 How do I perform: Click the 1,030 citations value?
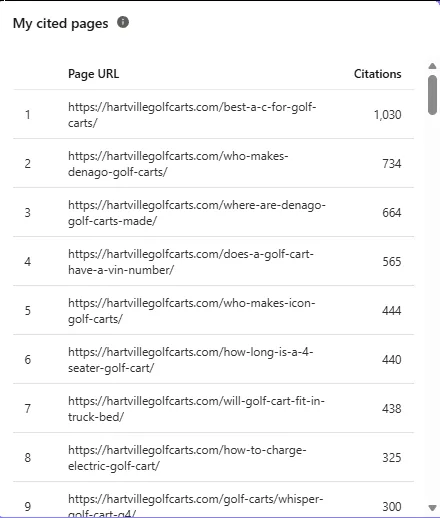[x=387, y=115]
